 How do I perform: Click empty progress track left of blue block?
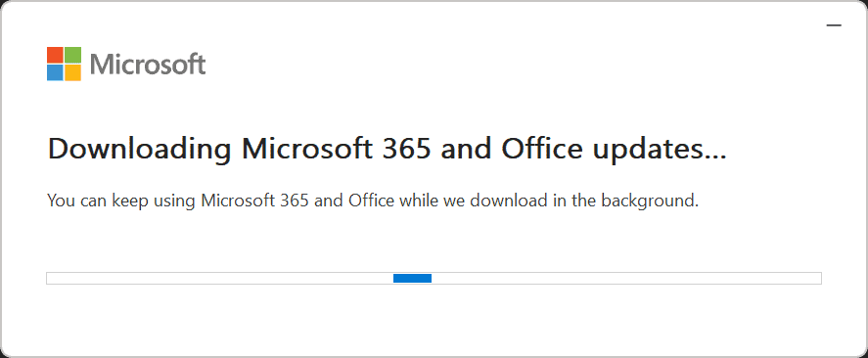pyautogui.click(x=220, y=279)
